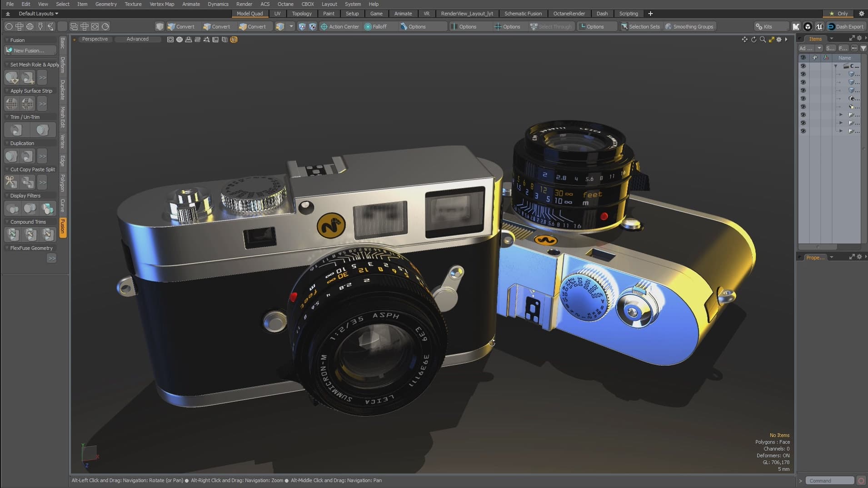
Task: Hide the Camera item in Items list
Action: (803, 99)
